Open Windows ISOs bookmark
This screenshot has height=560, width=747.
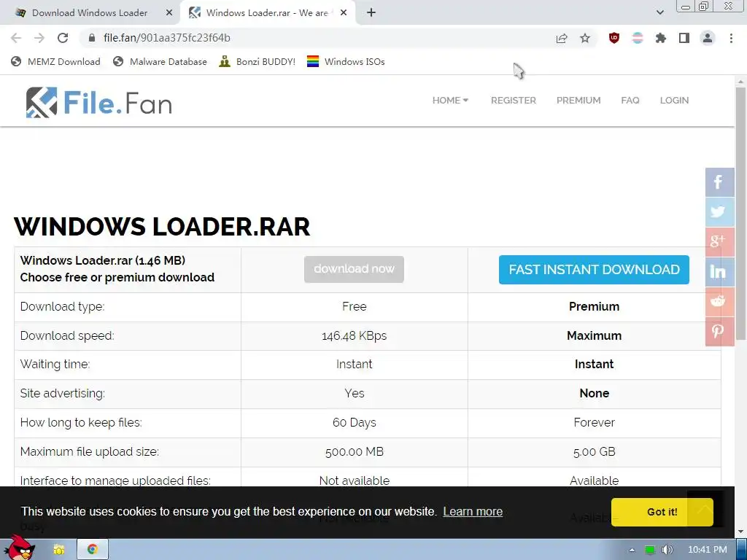(346, 61)
